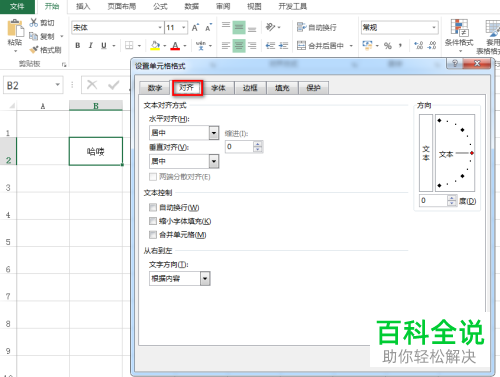500x377 pixels.
Task: Click the formula bar confirm checkmark
Action: 114,85
